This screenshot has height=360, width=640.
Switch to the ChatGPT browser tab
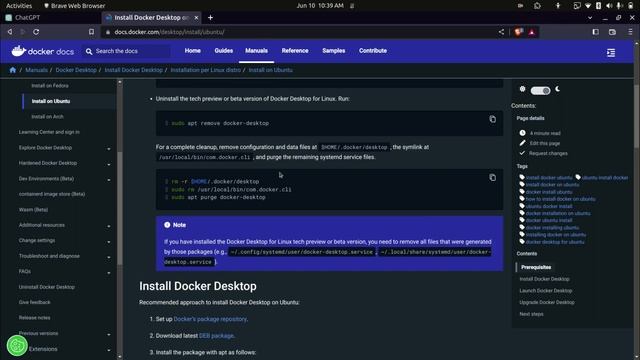tap(51, 18)
